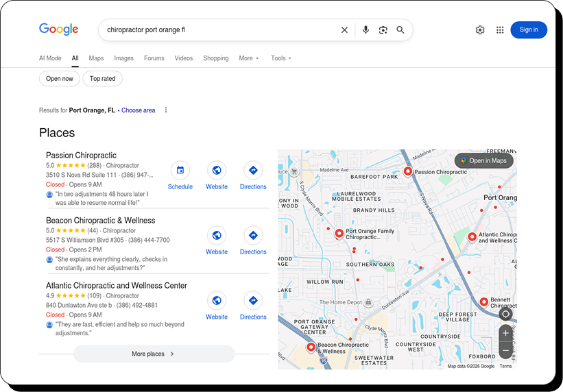Switch to AI Mode tab
The image size is (563, 392).
click(x=50, y=58)
